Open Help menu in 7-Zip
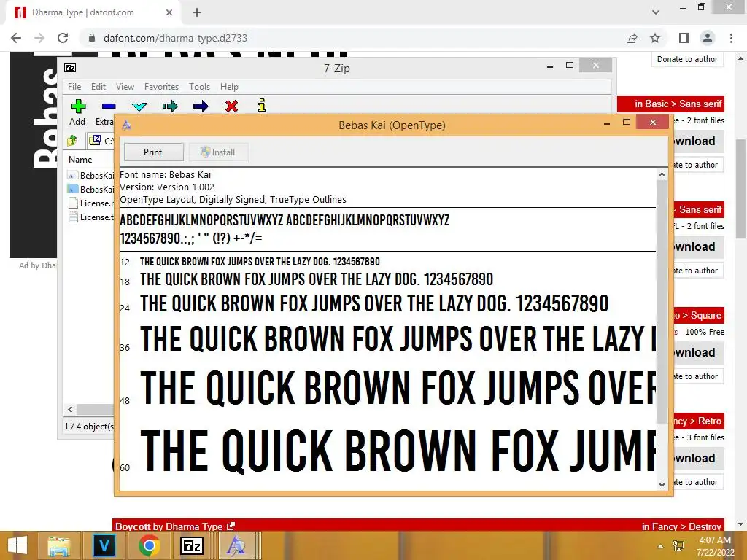Screen dimensions: 747x560 click(x=229, y=87)
